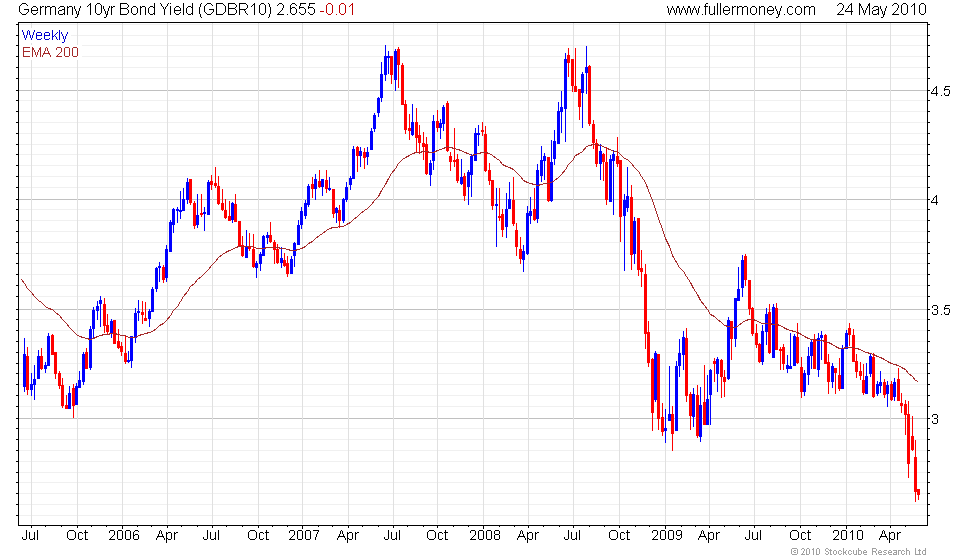Viewport: 980px width, 560px height.
Task: Click the chart title 'Germany 10yr Bond Yield (GDBR10)'
Action: (145, 9)
